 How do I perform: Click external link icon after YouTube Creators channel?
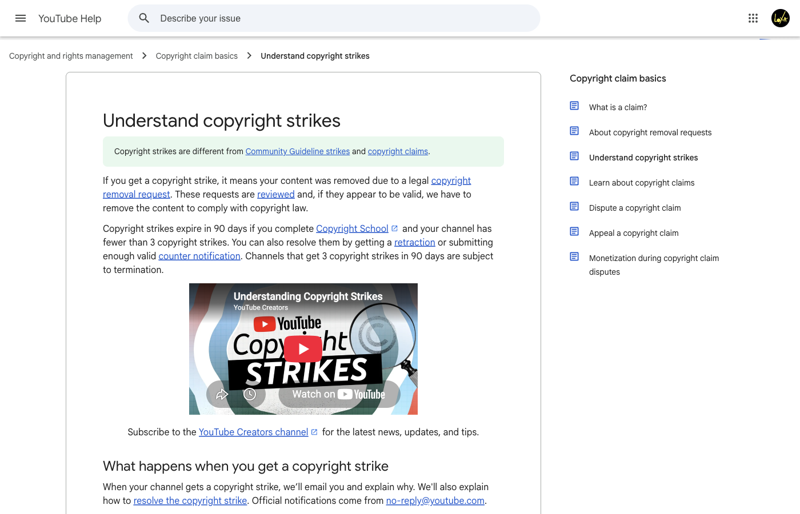(x=314, y=432)
